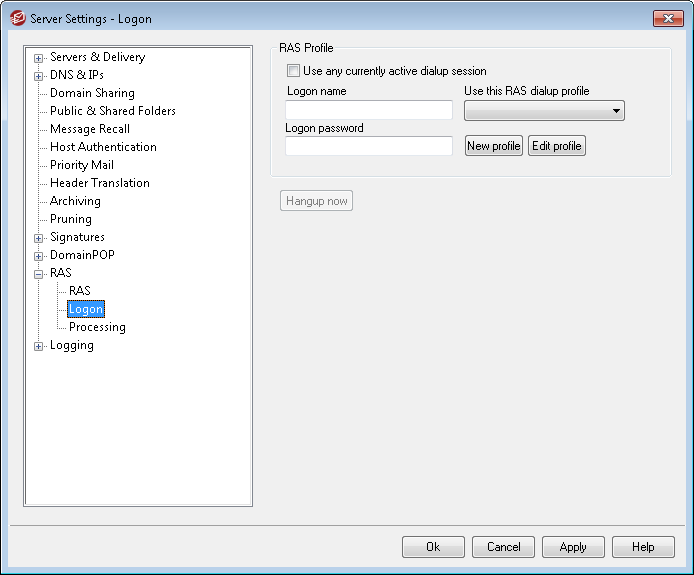
Task: Select Domain Sharing in the tree
Action: coord(92,93)
